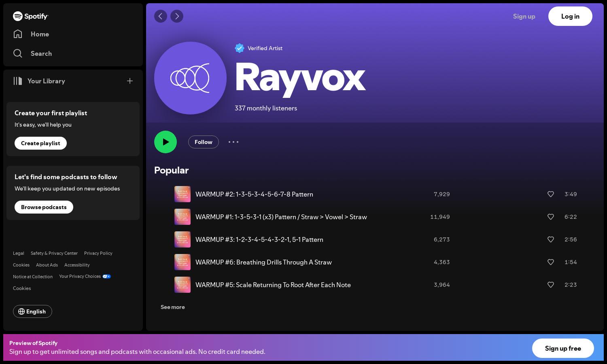Click the 3:49 duration of WARMUP #2
This screenshot has height=364, width=607.
pos(571,194)
